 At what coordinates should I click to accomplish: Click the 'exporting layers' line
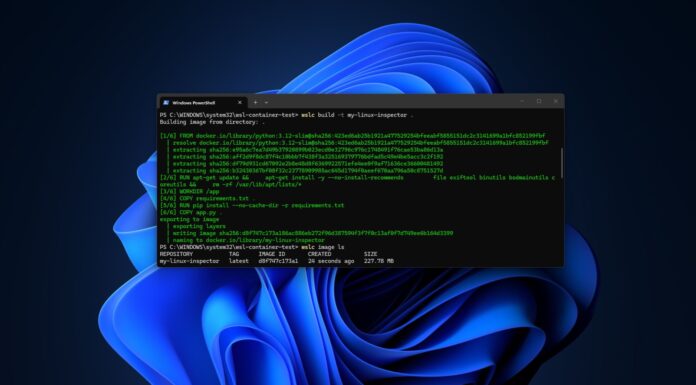pyautogui.click(x=199, y=226)
